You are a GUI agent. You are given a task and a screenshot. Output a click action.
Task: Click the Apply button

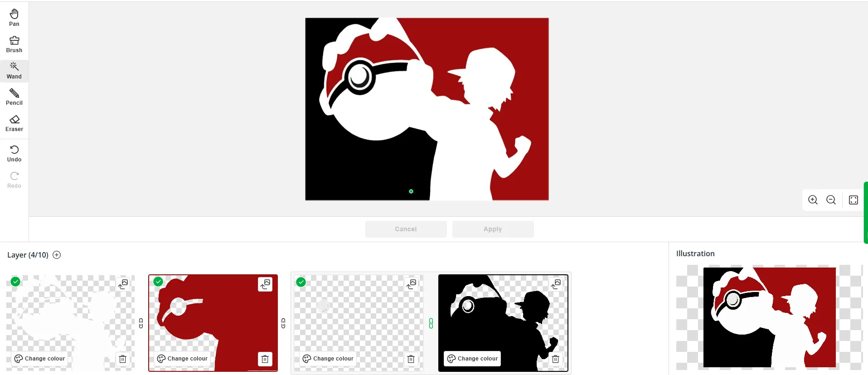[x=493, y=229]
